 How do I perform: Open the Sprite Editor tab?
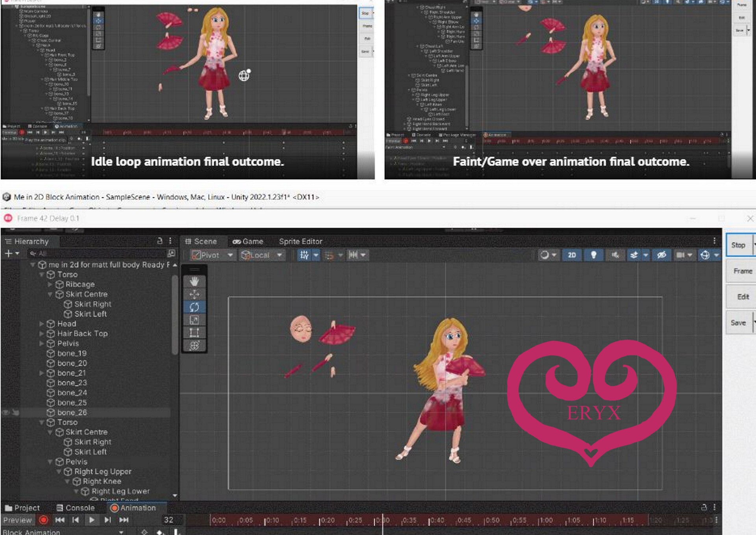300,241
